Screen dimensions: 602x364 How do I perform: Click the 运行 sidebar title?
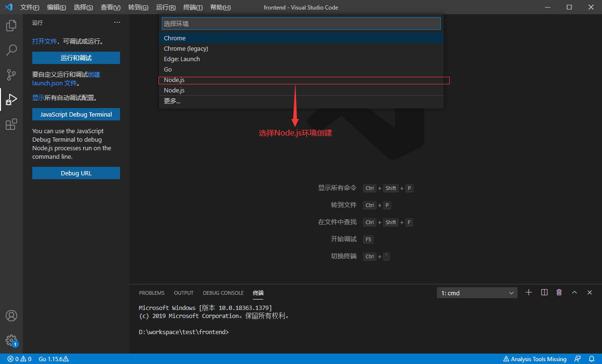pyautogui.click(x=37, y=23)
